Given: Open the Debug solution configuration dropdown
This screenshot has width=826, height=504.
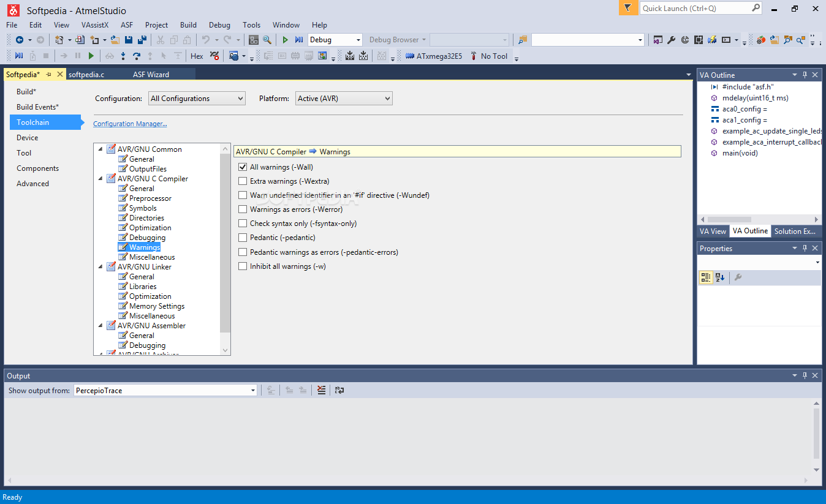Looking at the screenshot, I should coord(335,40).
